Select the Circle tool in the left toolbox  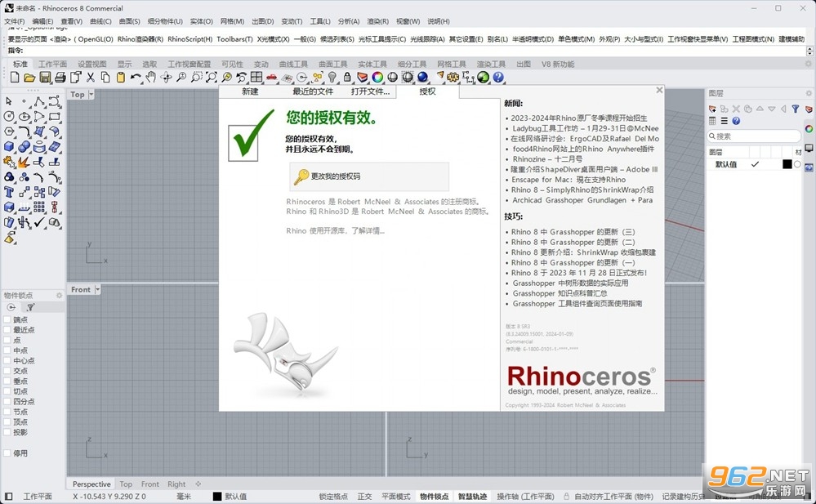tap(9, 116)
